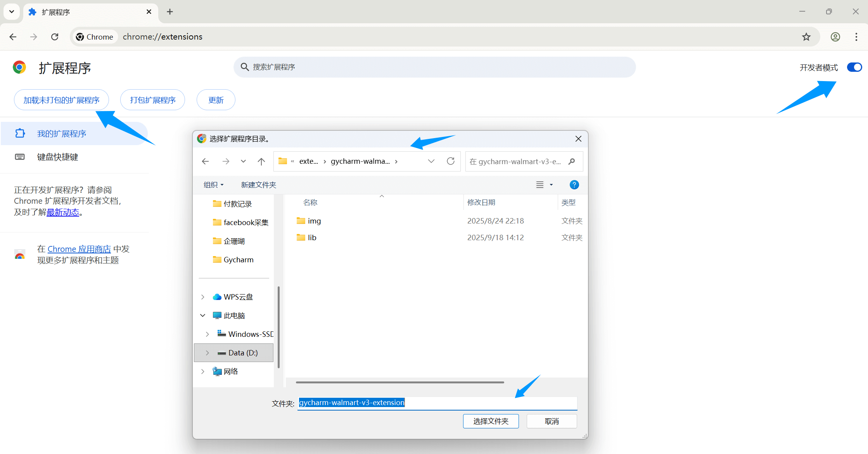The width and height of the screenshot is (868, 454).
Task: Click the bookmark star icon
Action: [x=806, y=37]
